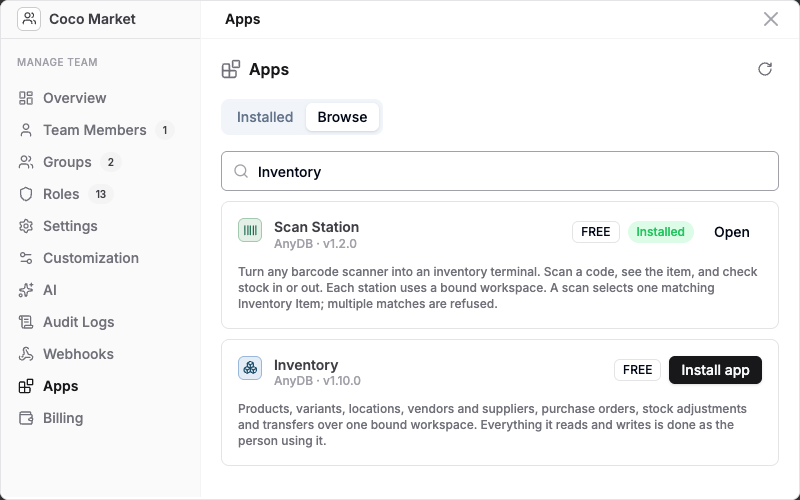This screenshot has width=800, height=500.
Task: Open team Settings
Action: click(70, 226)
